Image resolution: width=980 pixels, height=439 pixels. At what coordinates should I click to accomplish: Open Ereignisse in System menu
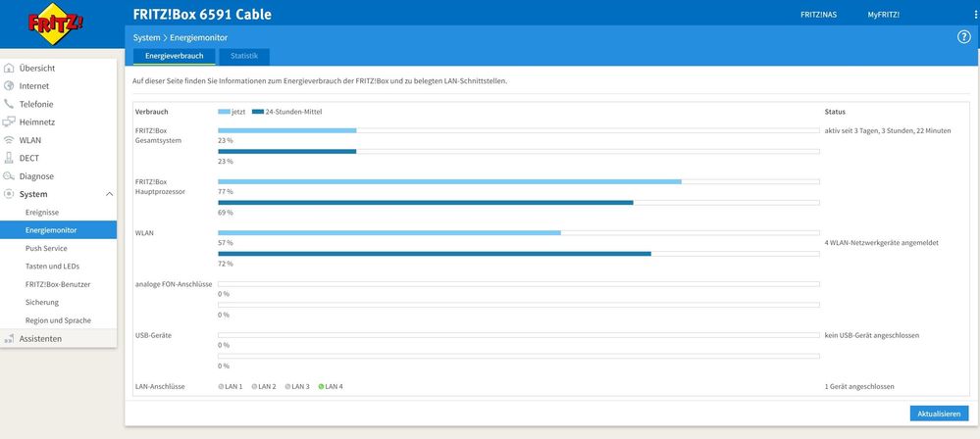58,213
